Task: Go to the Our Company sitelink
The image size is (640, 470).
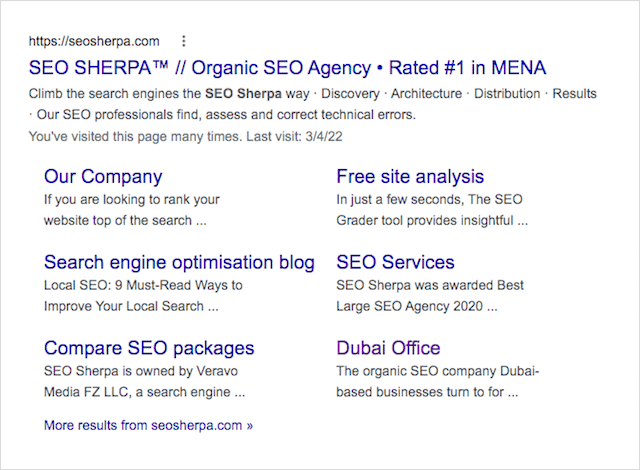Action: click(x=103, y=177)
